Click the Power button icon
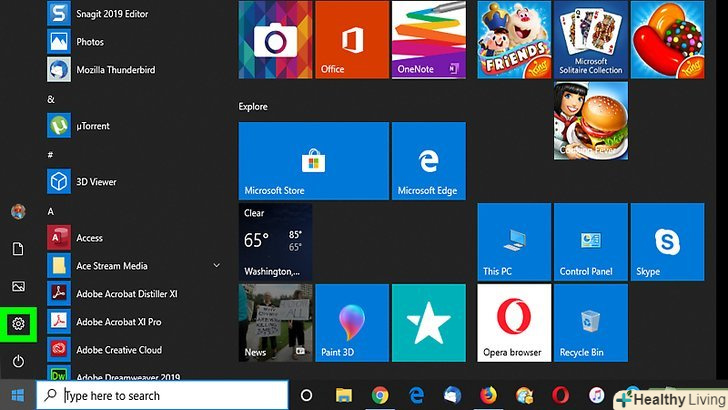728x410 pixels. point(18,360)
